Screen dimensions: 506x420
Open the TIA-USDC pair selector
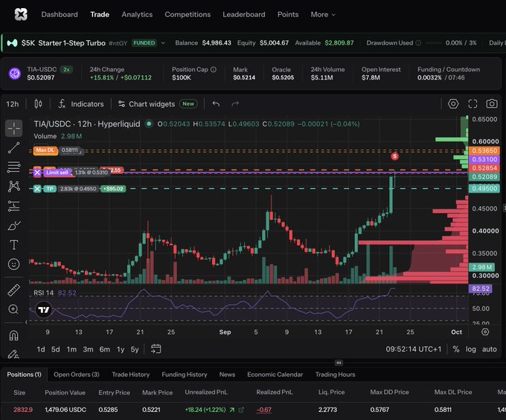click(42, 69)
